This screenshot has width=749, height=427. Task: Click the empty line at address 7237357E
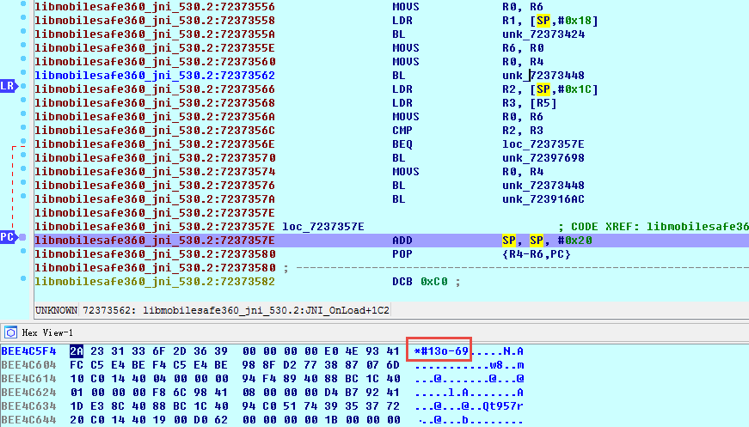[x=155, y=213]
